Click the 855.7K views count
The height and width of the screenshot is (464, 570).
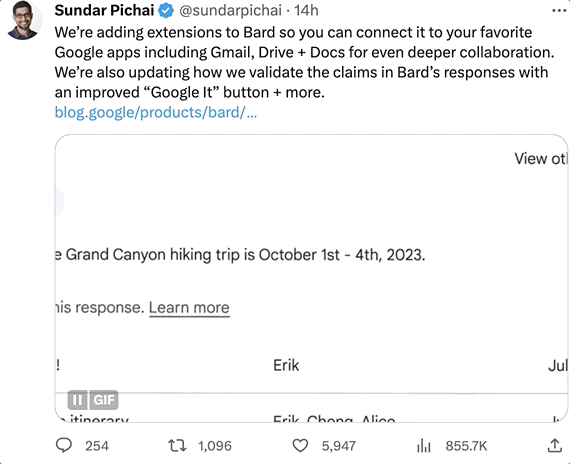466,446
